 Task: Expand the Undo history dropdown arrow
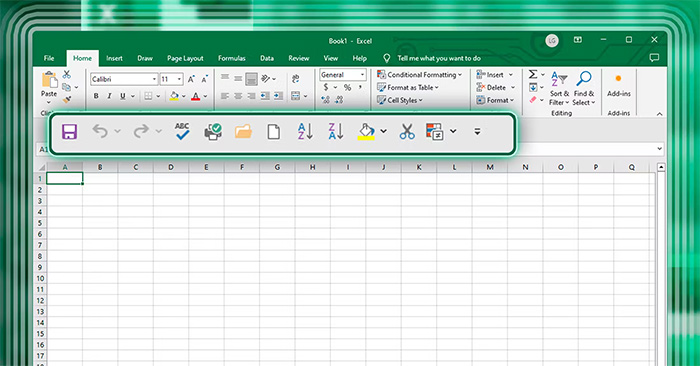117,131
